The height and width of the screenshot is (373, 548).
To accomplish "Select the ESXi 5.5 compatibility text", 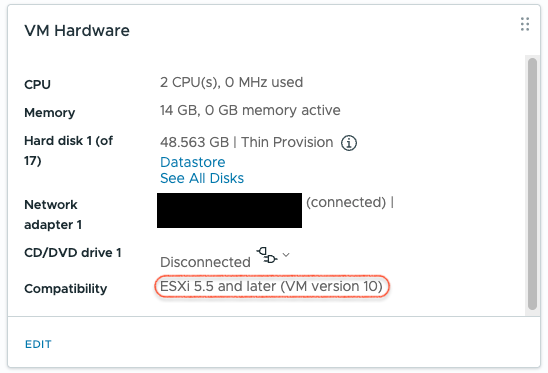I will [x=272, y=286].
